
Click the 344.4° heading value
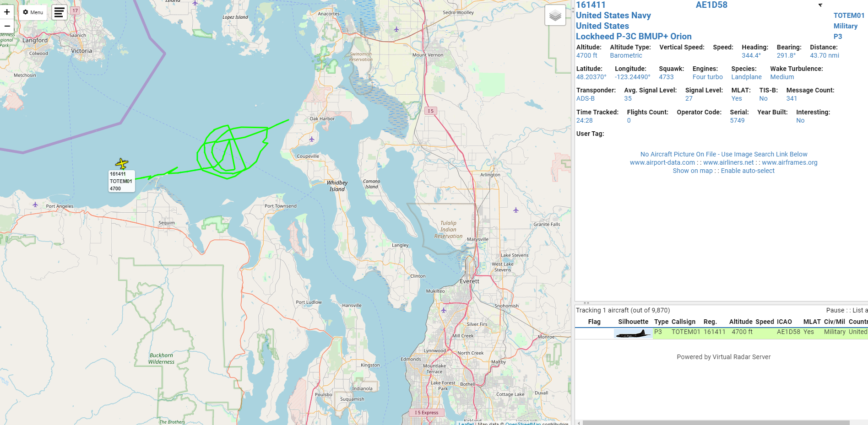point(751,55)
